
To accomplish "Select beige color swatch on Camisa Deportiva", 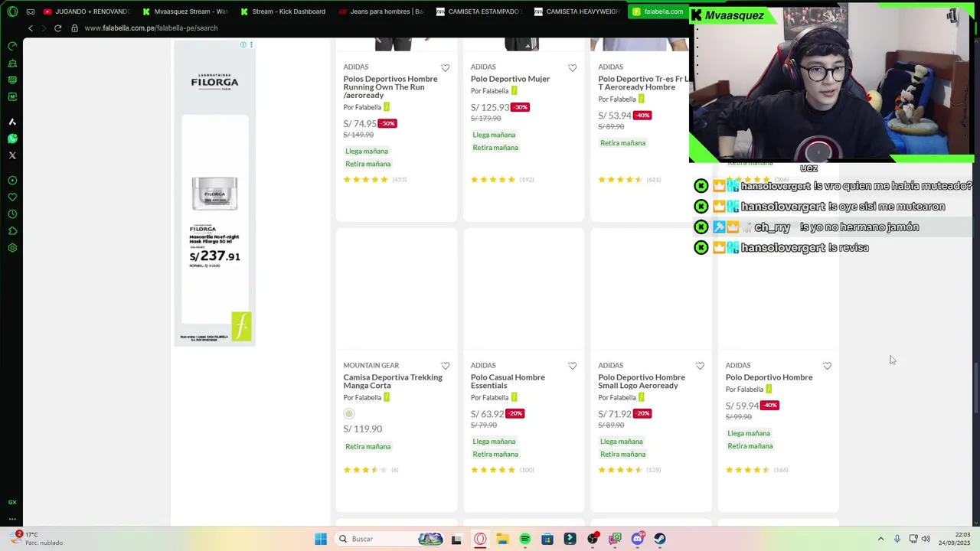I will tap(349, 414).
